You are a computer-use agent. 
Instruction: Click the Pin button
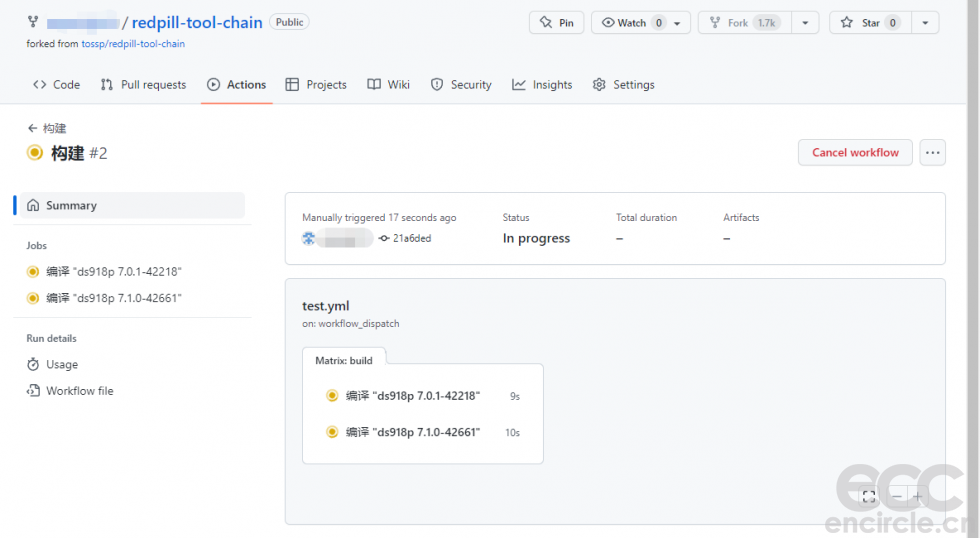point(556,22)
